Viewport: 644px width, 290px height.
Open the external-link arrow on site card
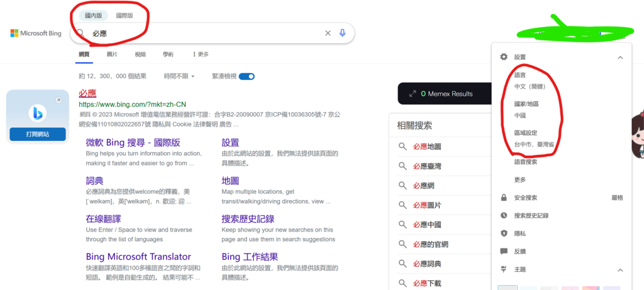58,100
